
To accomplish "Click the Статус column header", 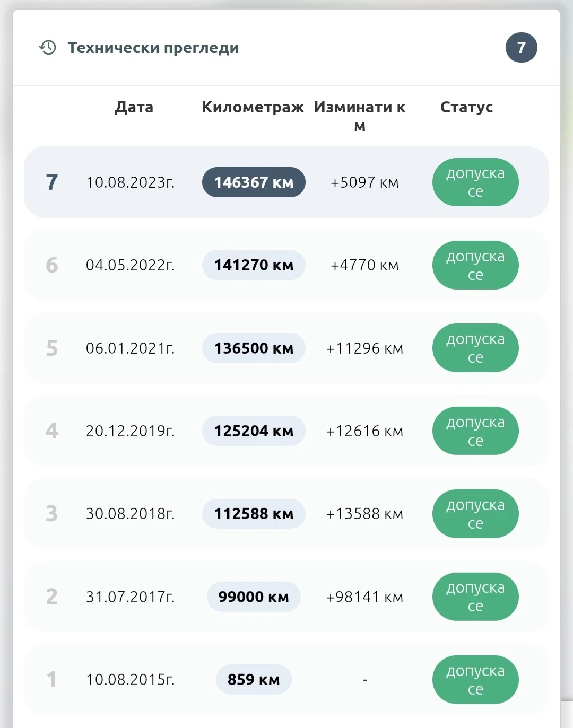I will (x=466, y=107).
